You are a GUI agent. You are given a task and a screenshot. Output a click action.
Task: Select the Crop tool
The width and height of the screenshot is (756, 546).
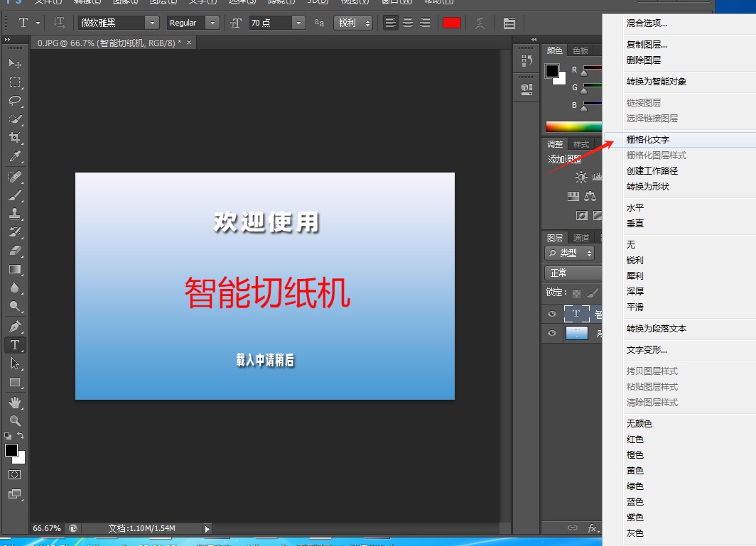click(15, 137)
